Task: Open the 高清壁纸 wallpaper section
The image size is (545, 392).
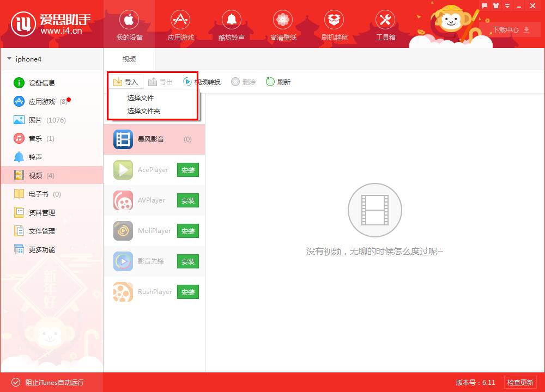Action: (x=283, y=24)
